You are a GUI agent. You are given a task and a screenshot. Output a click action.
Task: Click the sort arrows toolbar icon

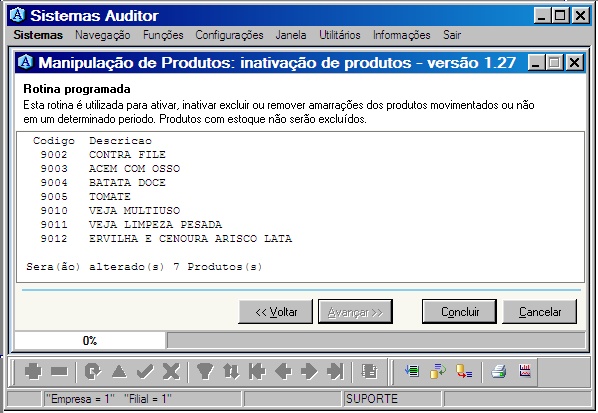[x=231, y=371]
